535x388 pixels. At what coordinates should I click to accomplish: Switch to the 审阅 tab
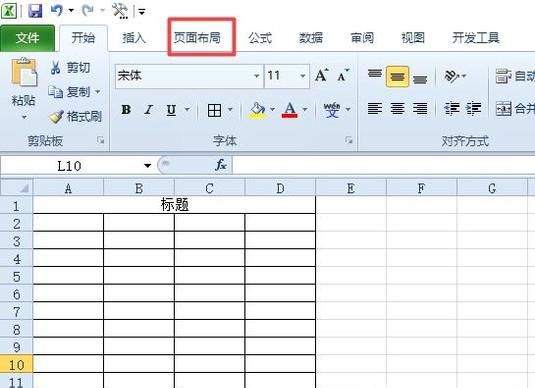(x=362, y=38)
